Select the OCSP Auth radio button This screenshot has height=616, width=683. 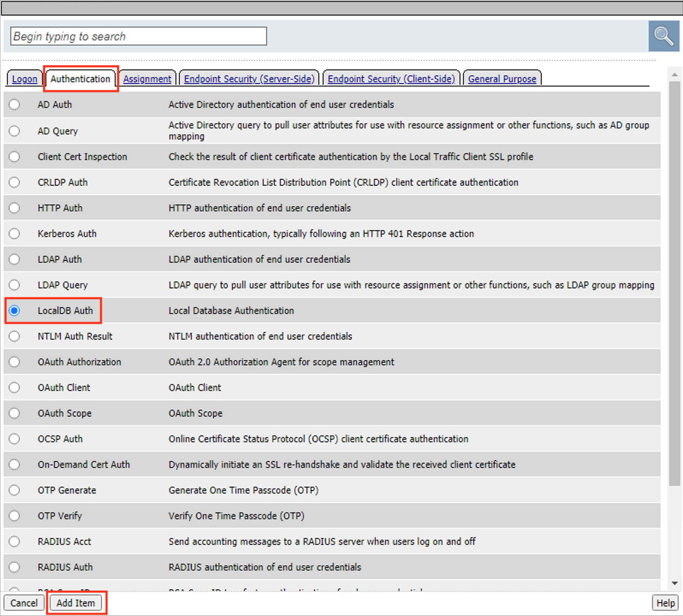pyautogui.click(x=15, y=439)
